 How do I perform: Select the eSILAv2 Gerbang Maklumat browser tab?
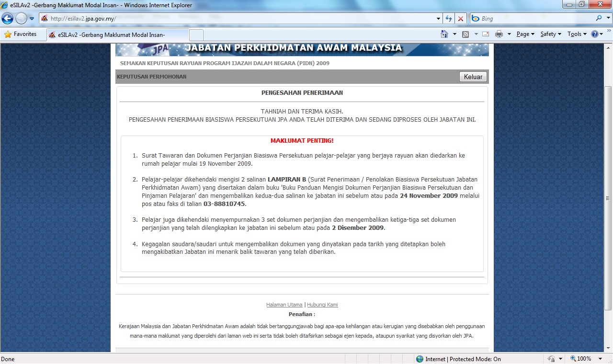tap(117, 35)
